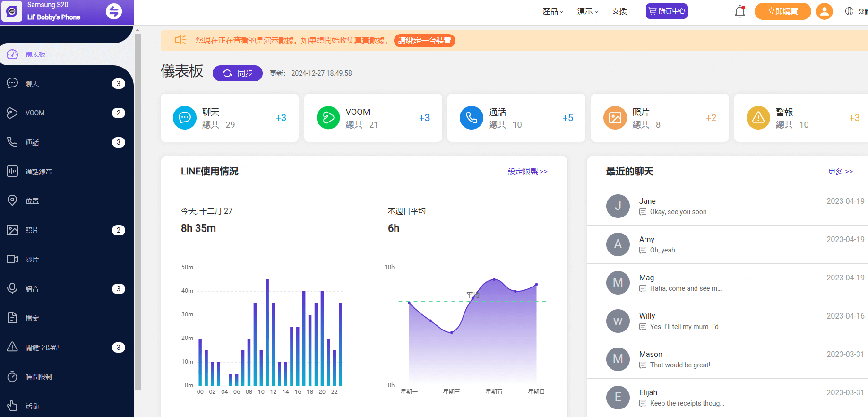Click the notification bell icon

click(740, 11)
